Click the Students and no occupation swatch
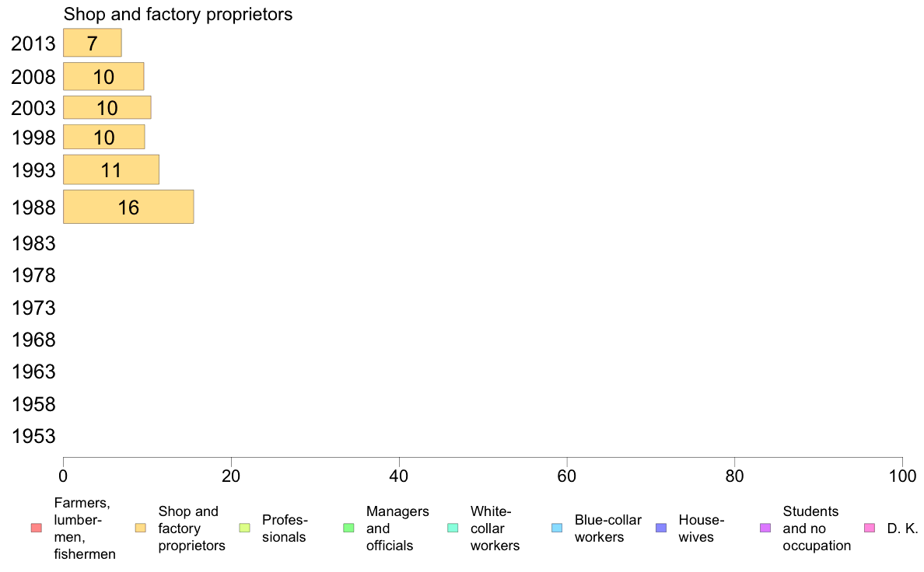924x572 pixels. [765, 528]
